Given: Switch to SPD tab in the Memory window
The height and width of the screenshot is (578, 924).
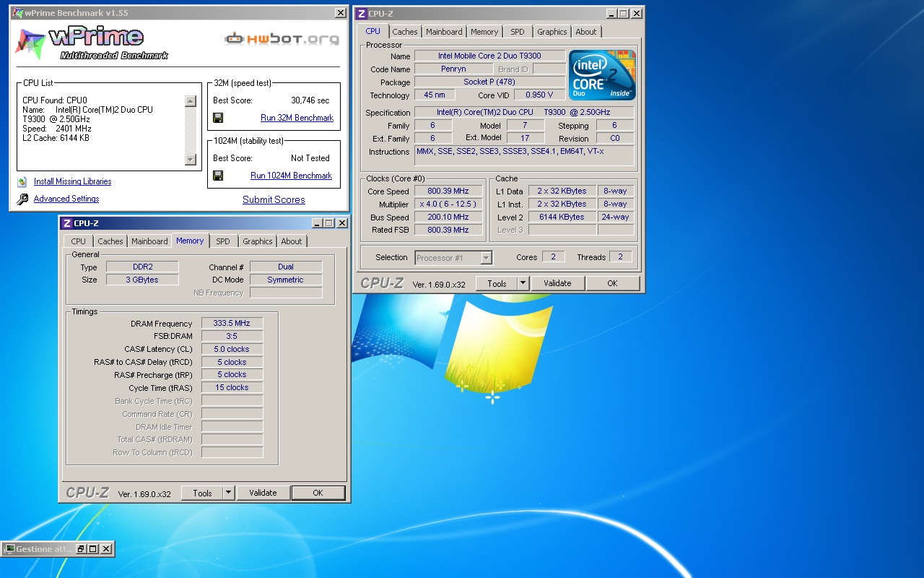Looking at the screenshot, I should [223, 241].
